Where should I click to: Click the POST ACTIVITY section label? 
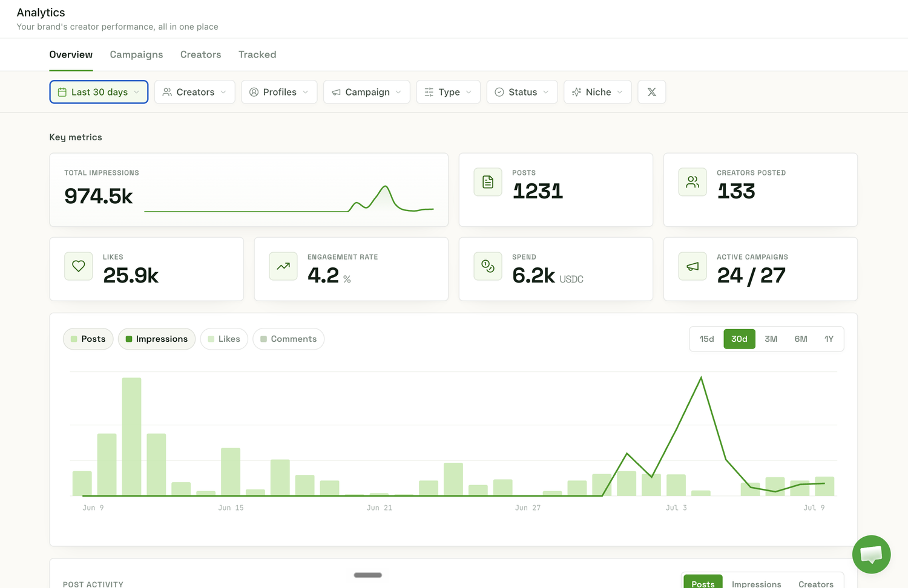pyautogui.click(x=93, y=584)
